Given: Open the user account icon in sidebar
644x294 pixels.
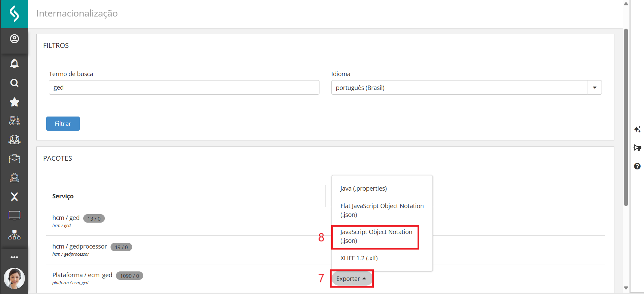Looking at the screenshot, I should point(14,39).
